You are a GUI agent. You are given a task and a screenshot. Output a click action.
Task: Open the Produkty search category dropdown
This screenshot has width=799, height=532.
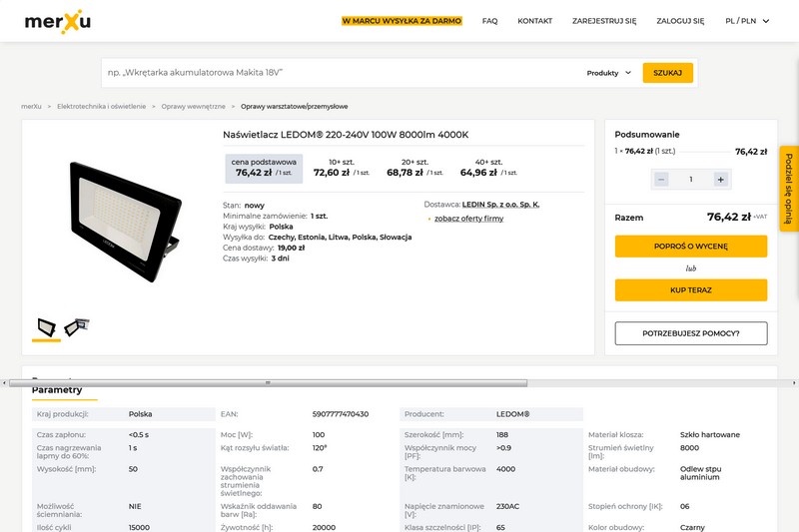[609, 73]
